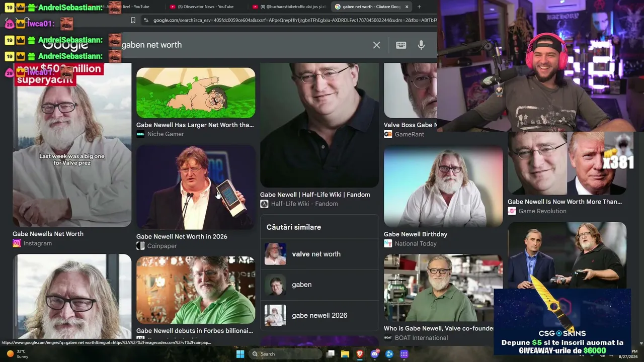Open a new browser tab
The image size is (644, 362).
click(x=419, y=7)
